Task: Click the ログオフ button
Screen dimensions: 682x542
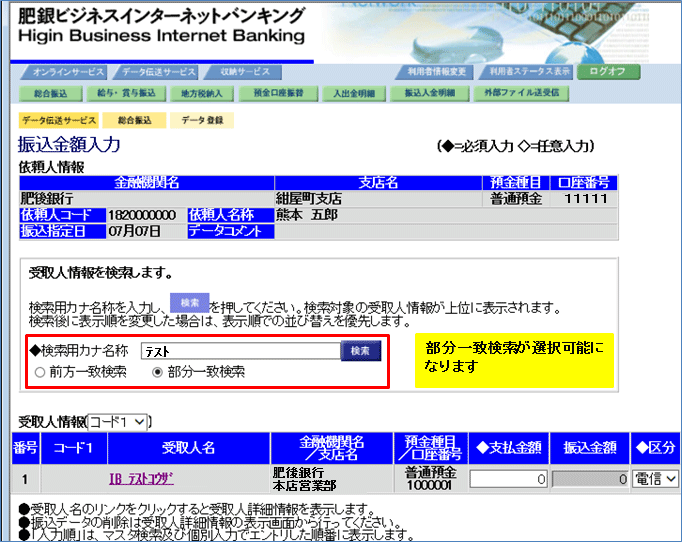Action: click(608, 72)
